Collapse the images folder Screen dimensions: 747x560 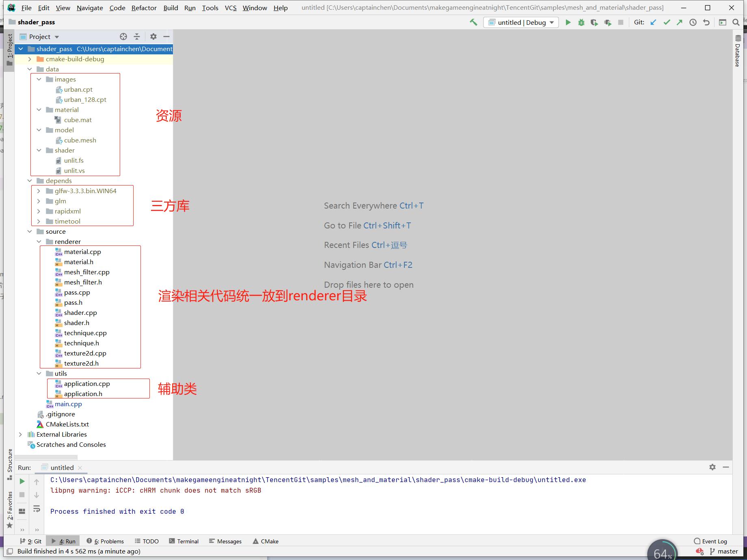[39, 80]
